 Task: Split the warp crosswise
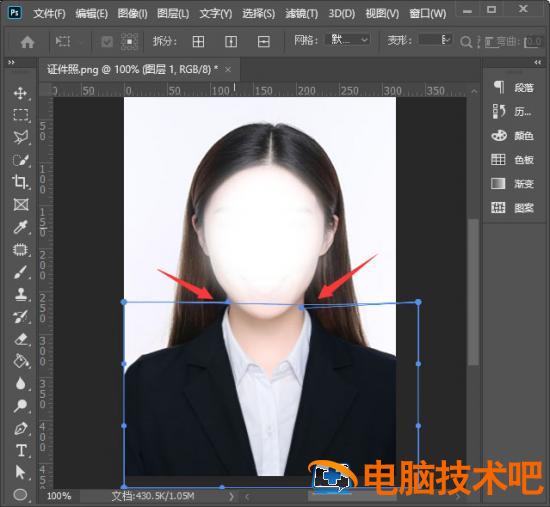click(199, 42)
